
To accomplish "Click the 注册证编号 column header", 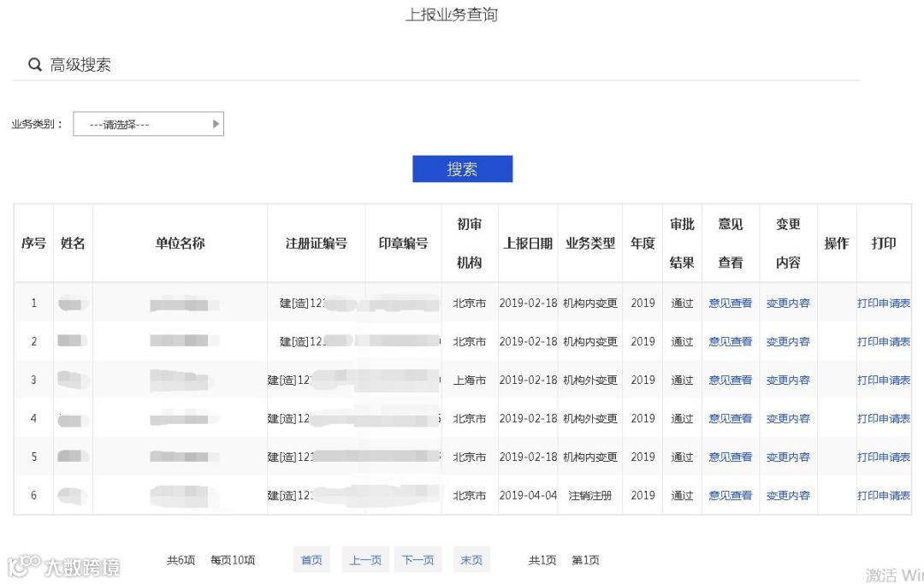I will pos(317,243).
